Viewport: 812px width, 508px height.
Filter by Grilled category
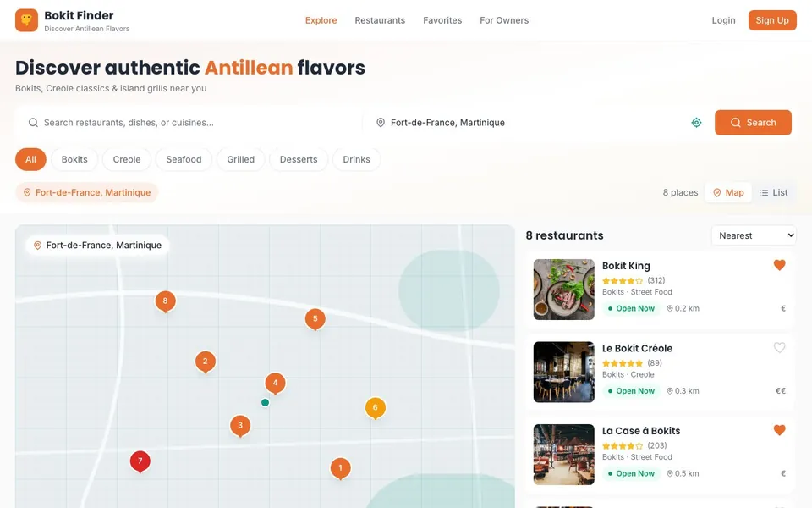pos(241,159)
